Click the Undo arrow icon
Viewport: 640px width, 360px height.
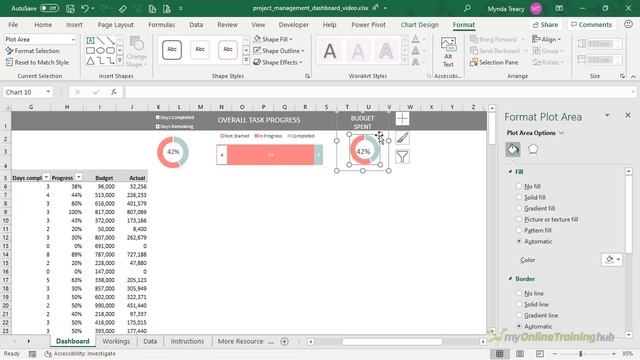pos(85,8)
